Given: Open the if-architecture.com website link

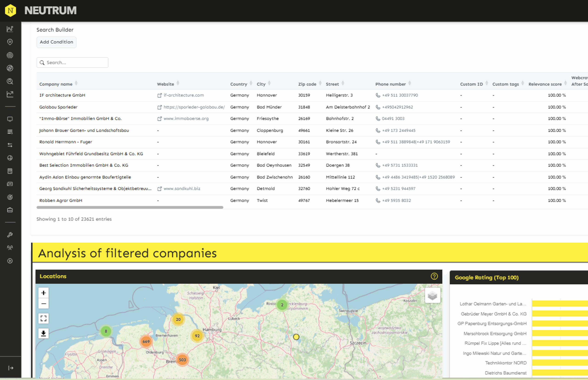Looking at the screenshot, I should [x=184, y=95].
